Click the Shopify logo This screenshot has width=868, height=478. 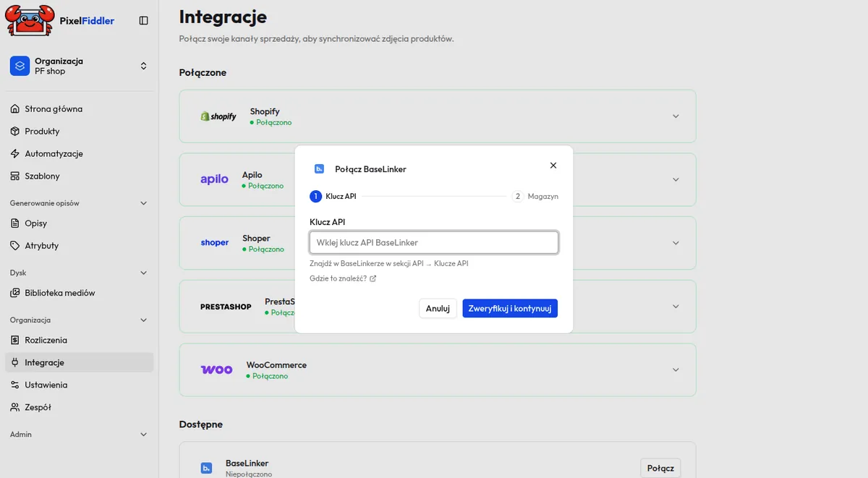[x=218, y=116]
